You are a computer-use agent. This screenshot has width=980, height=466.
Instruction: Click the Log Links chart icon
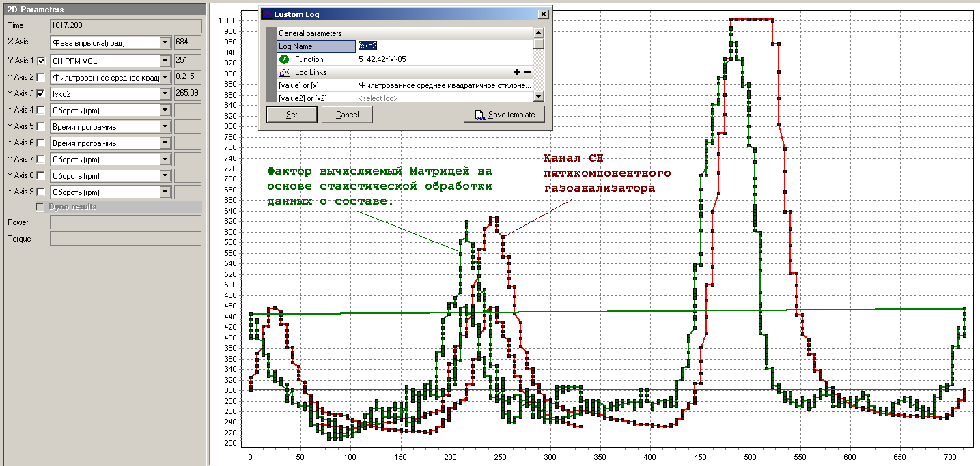(284, 72)
